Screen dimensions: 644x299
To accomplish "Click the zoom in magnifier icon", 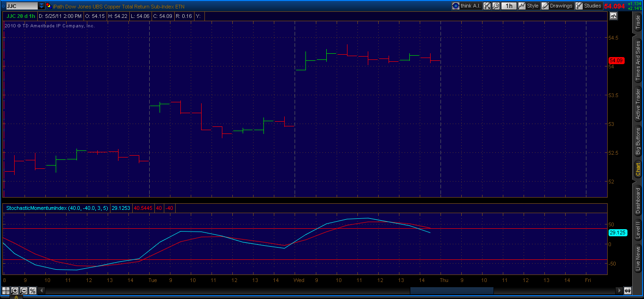I will click(x=15, y=291).
